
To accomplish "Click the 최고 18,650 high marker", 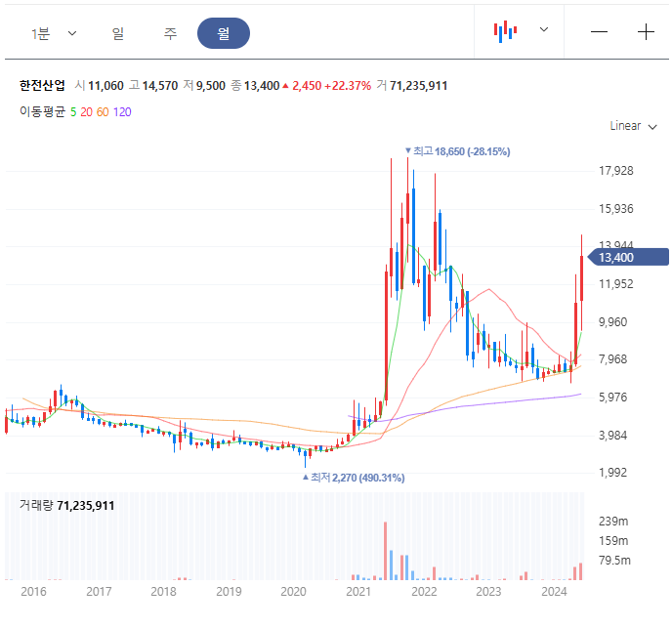I will tap(458, 151).
